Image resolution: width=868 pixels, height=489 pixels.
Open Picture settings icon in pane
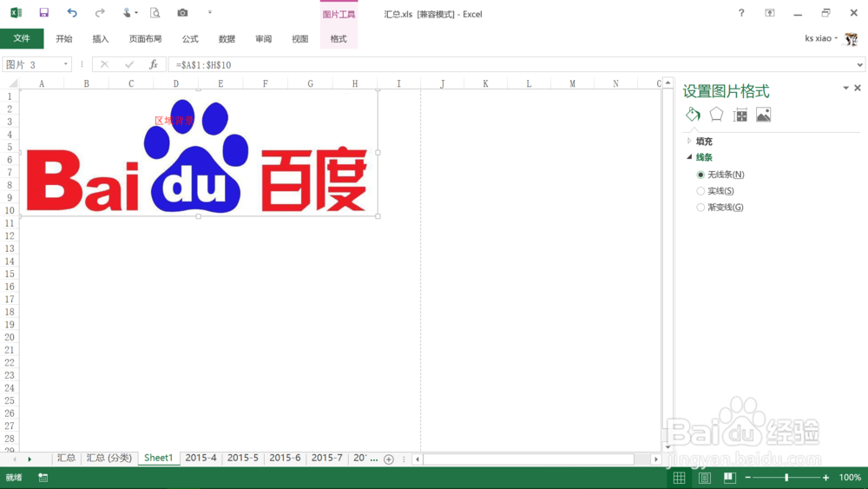tap(763, 115)
